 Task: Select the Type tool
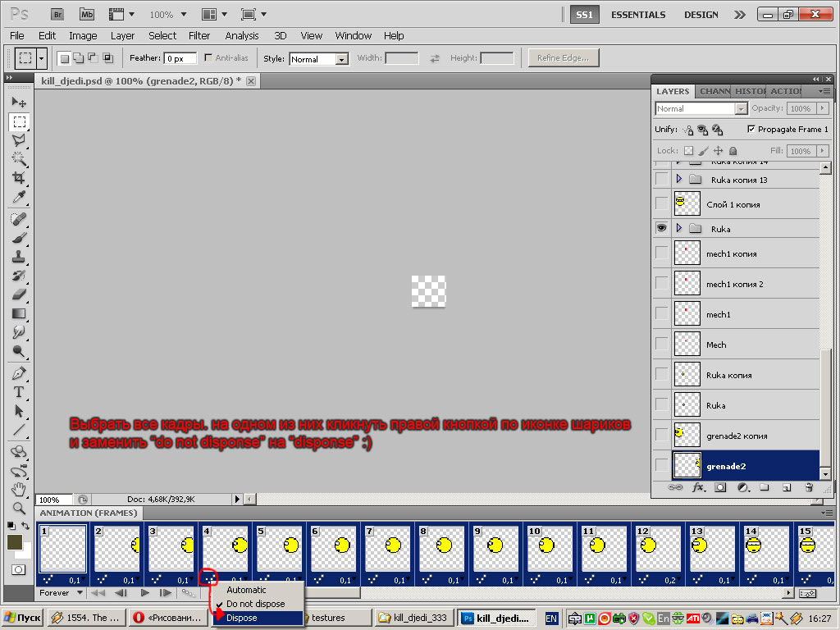19,392
